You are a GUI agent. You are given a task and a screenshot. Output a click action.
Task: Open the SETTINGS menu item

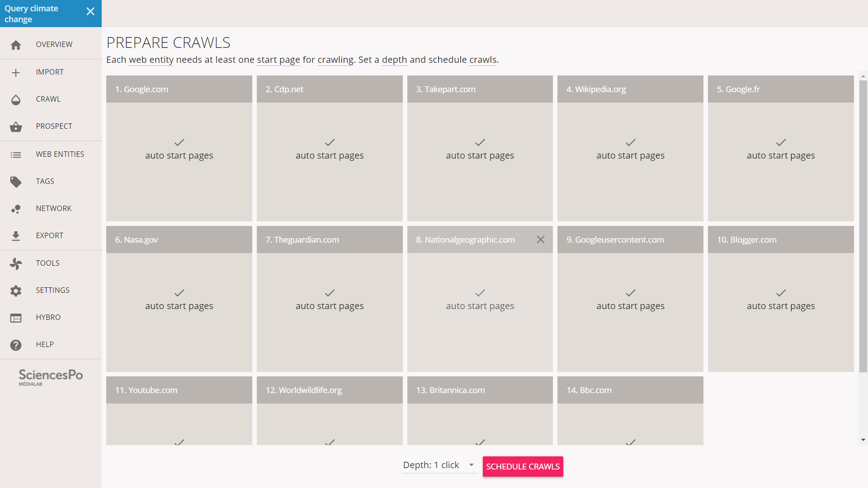53,290
